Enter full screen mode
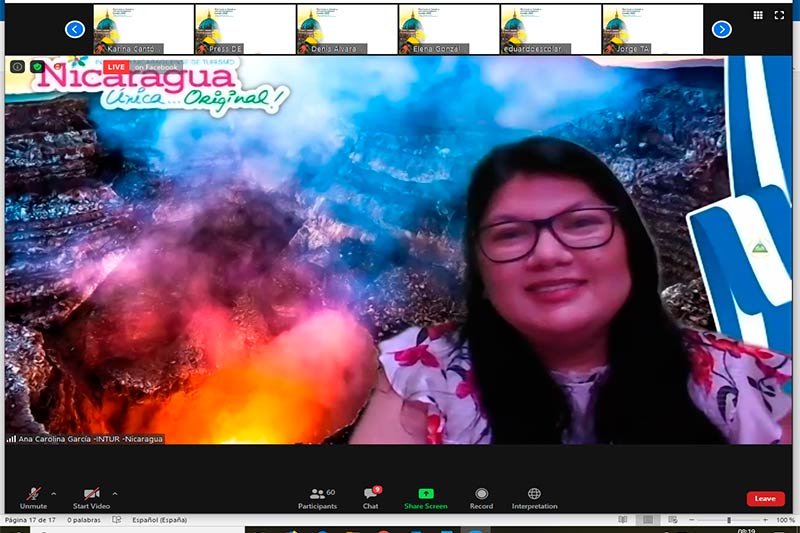 [x=784, y=15]
